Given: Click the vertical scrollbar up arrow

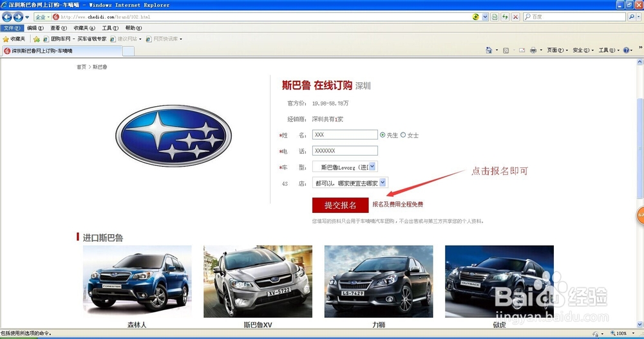Looking at the screenshot, I should [x=639, y=62].
